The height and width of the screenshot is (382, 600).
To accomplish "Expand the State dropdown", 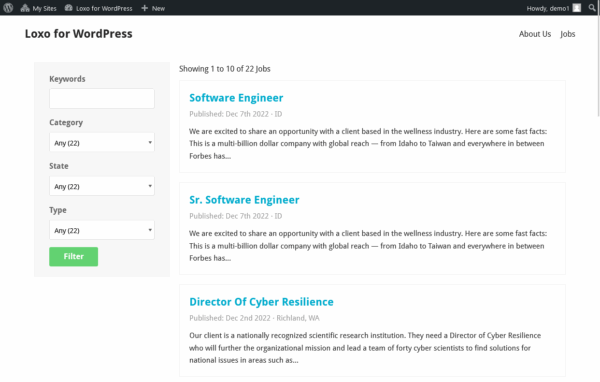I will tap(102, 186).
